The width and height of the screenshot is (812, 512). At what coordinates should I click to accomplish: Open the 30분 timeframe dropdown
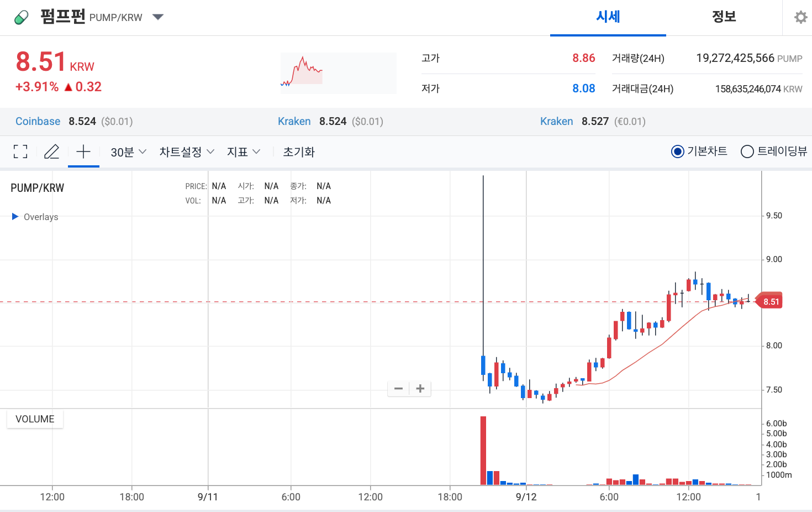pos(128,151)
